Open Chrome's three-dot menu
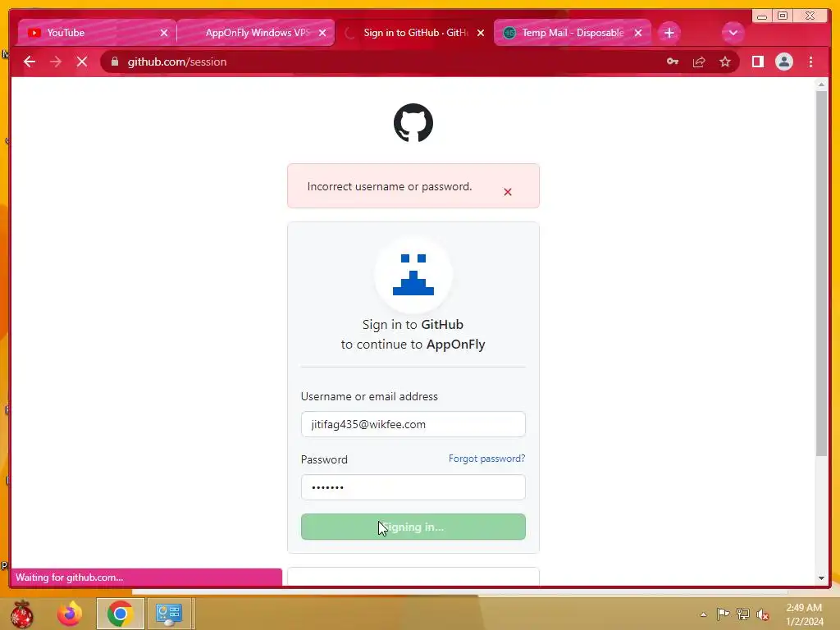 click(x=810, y=62)
